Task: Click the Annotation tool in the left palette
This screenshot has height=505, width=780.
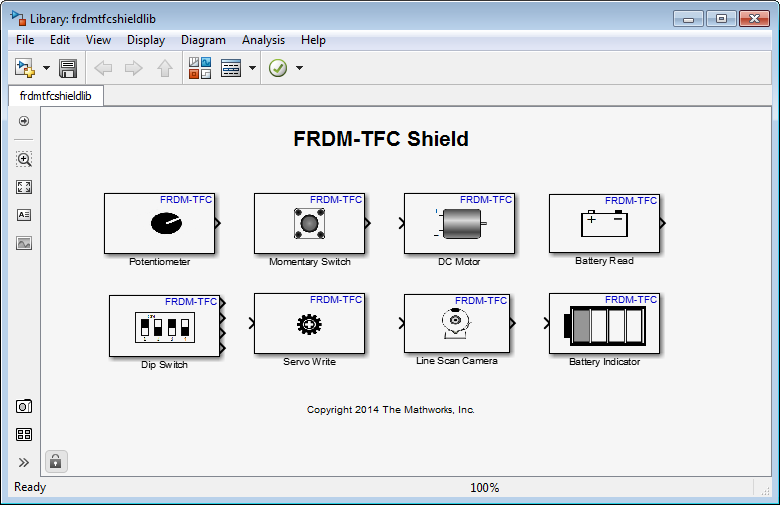Action: [24, 215]
